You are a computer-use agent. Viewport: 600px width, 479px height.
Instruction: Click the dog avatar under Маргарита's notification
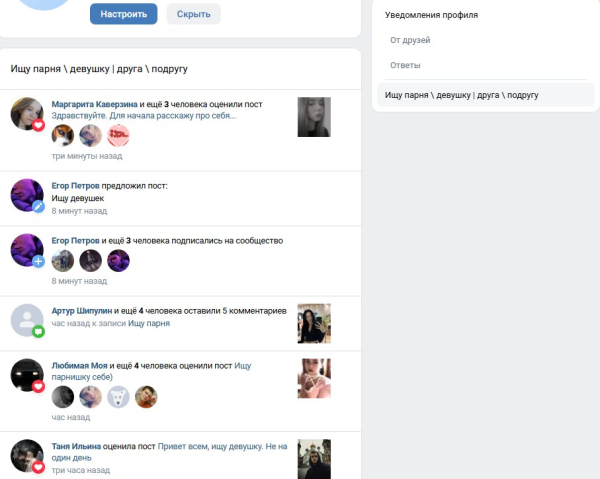63,135
